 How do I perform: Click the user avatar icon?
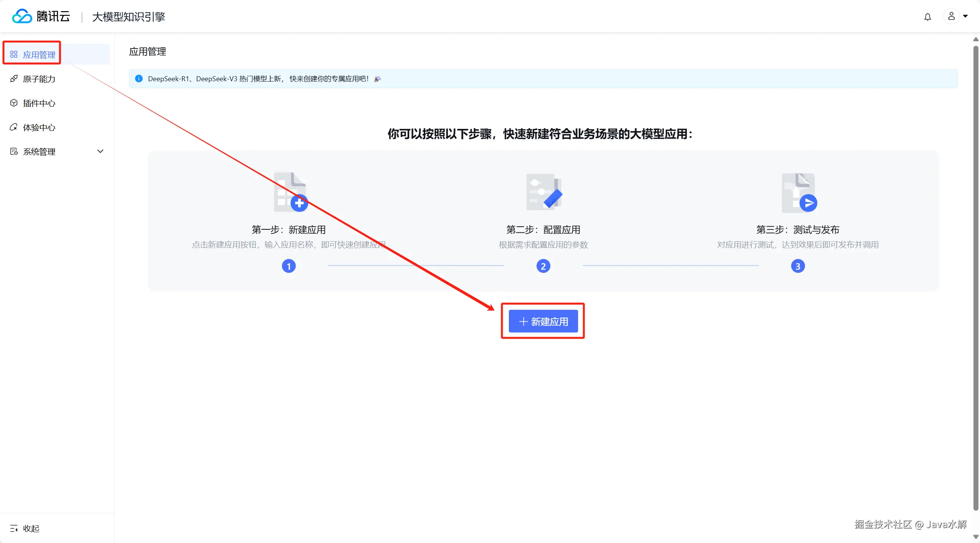point(951,16)
